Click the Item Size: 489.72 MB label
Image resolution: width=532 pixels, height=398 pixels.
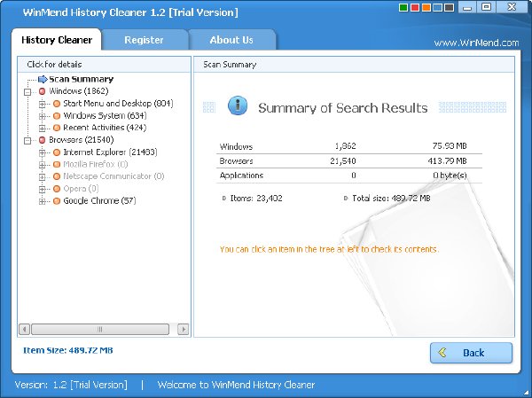click(68, 350)
